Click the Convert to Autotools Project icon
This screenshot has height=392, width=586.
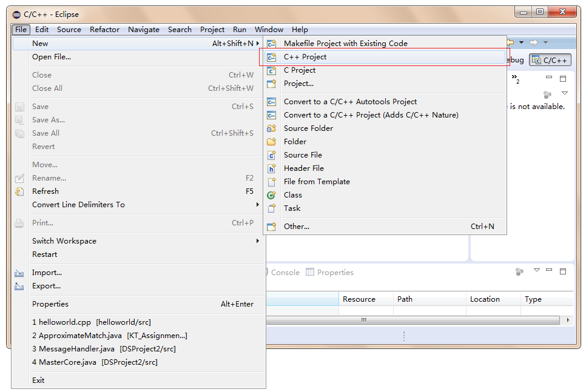(x=272, y=102)
